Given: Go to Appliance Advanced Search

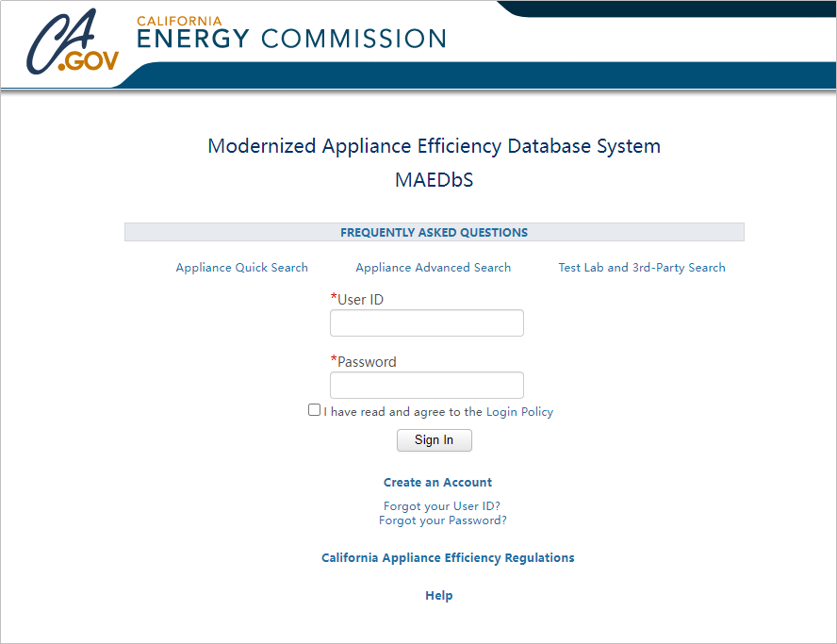Looking at the screenshot, I should coord(433,268).
